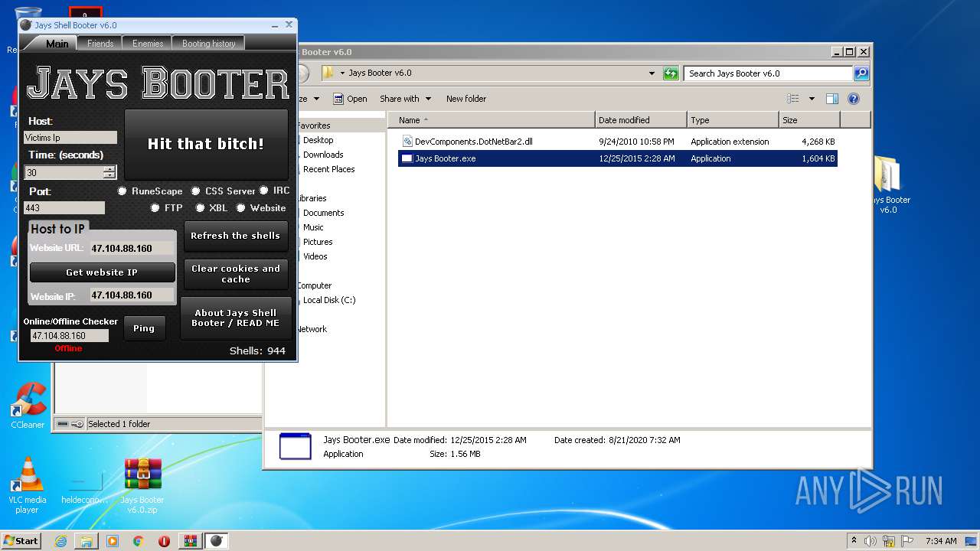Screen dimensions: 980x551
Task: Select the Jays Booter v6.0 desktop folder
Action: [x=888, y=184]
